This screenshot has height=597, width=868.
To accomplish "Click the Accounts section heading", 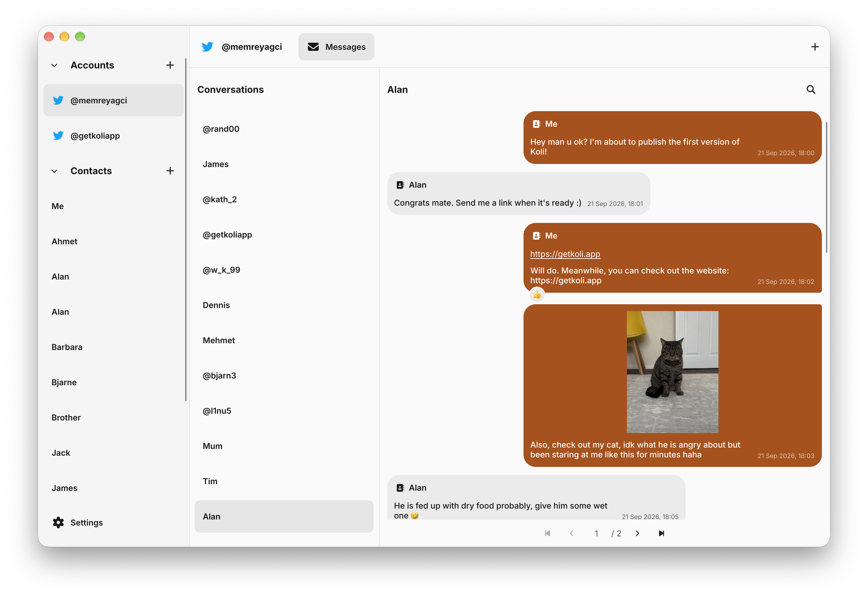I will [92, 65].
